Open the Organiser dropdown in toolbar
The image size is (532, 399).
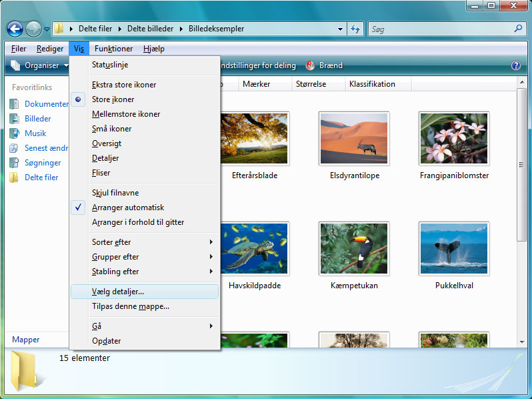[40, 65]
